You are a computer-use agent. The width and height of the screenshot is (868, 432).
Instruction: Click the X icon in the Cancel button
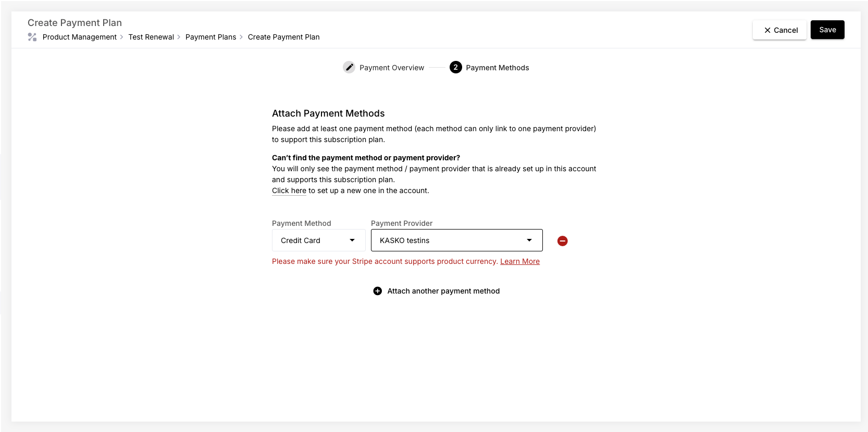(x=767, y=30)
